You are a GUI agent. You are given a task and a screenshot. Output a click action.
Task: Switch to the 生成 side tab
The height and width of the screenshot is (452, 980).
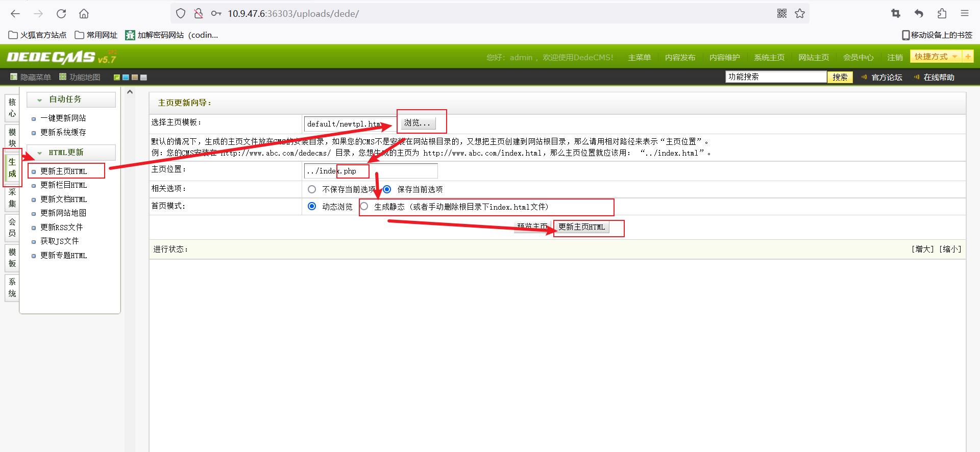point(12,167)
